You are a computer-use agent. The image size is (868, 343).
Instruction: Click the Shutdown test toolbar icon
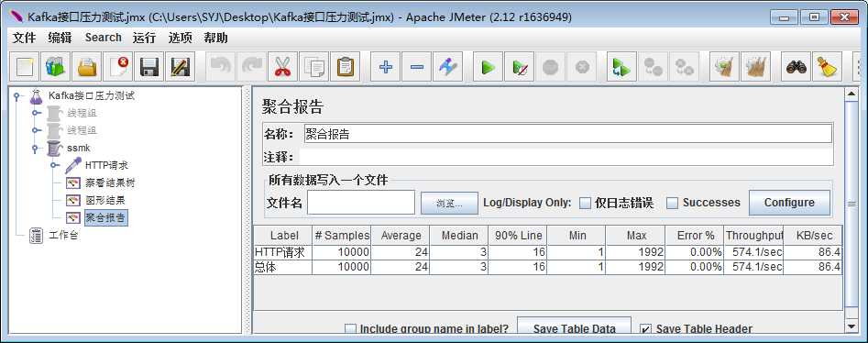click(582, 67)
